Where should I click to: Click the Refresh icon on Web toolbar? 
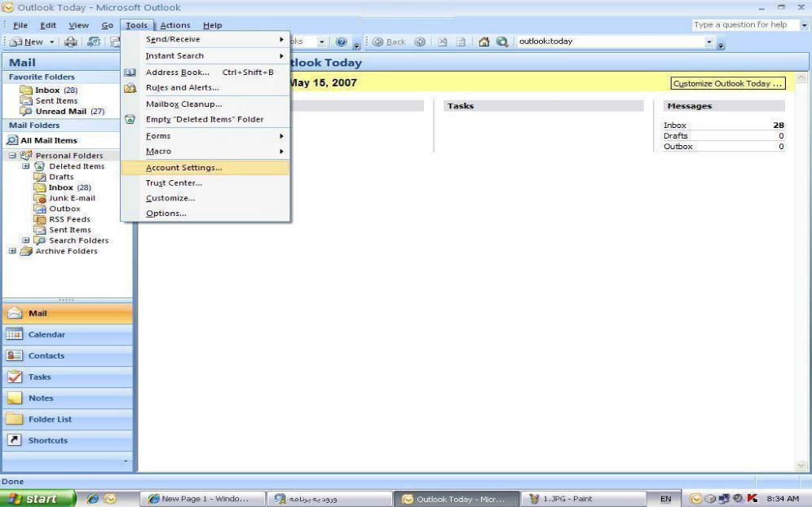(461, 42)
